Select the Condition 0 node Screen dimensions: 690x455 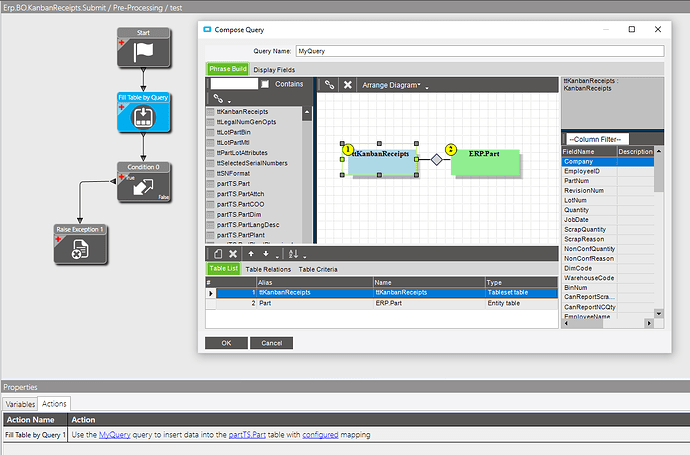click(x=143, y=182)
